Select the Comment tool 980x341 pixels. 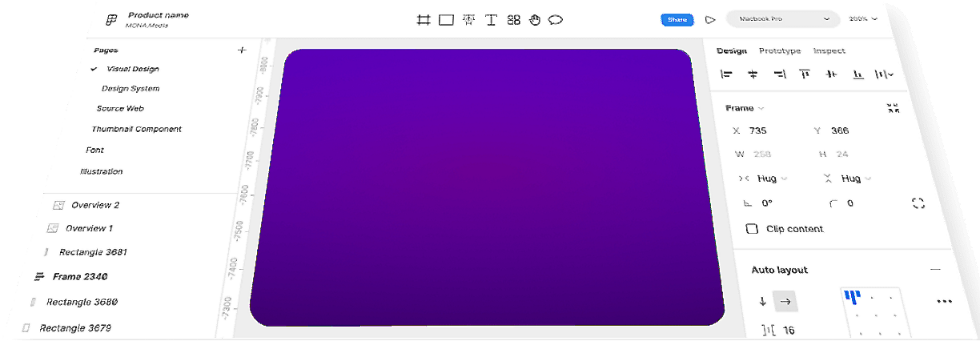(556, 20)
